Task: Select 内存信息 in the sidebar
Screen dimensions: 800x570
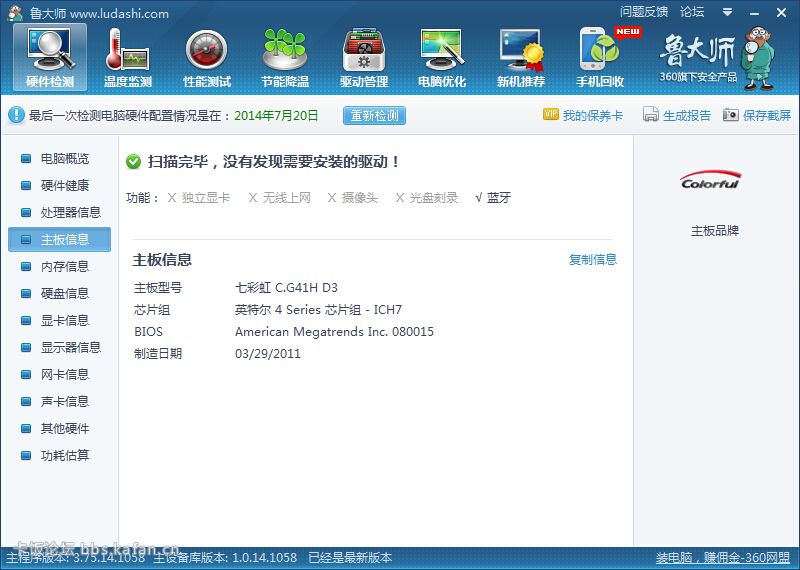Action: click(x=59, y=266)
